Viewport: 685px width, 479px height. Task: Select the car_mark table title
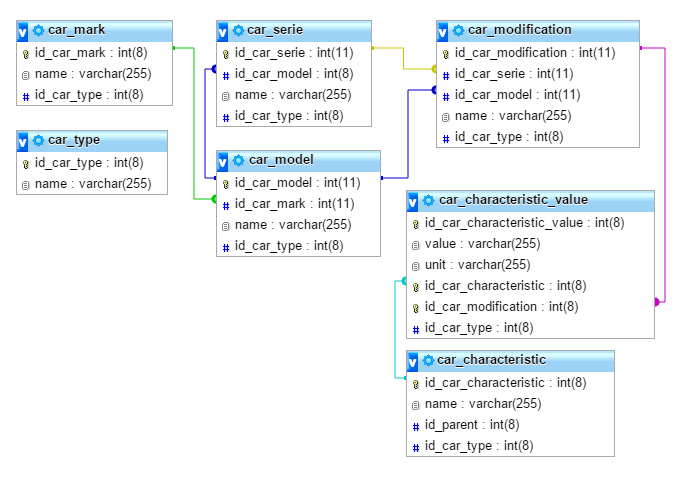(x=76, y=30)
